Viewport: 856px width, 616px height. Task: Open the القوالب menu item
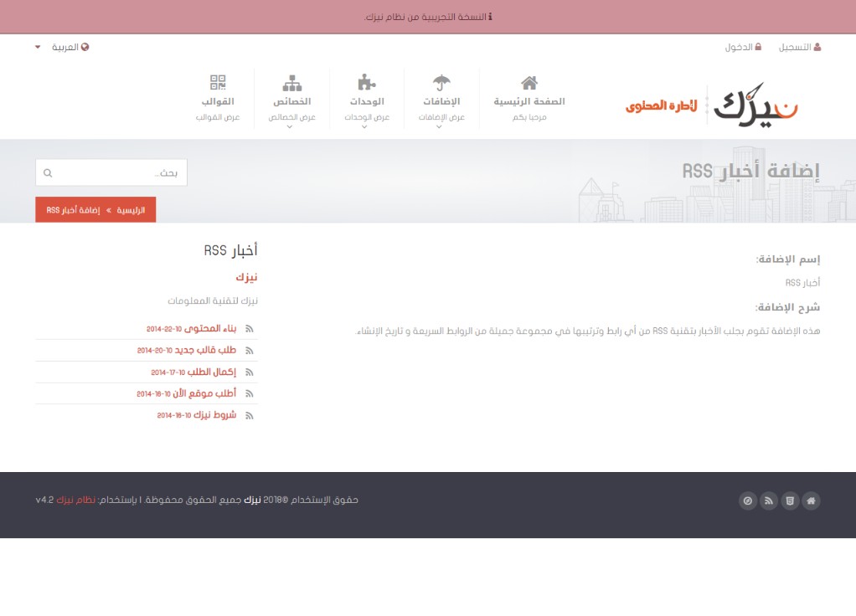[x=218, y=101]
